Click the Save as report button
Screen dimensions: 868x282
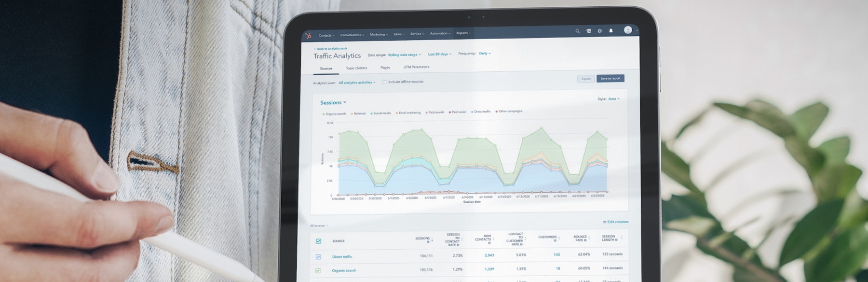[610, 78]
